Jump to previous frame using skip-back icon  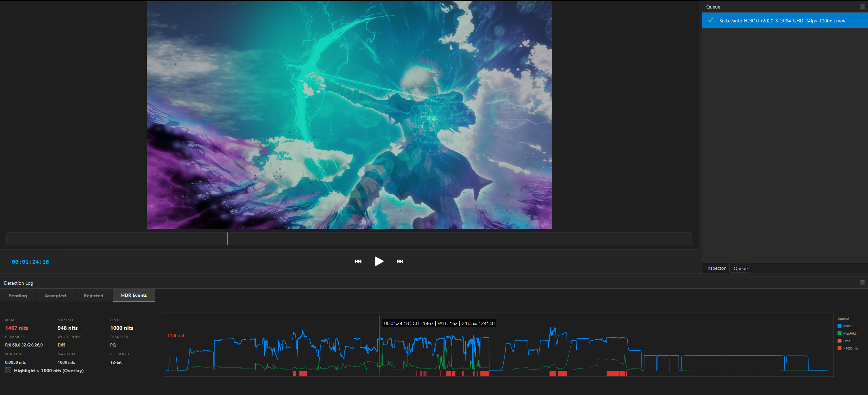[x=358, y=261]
